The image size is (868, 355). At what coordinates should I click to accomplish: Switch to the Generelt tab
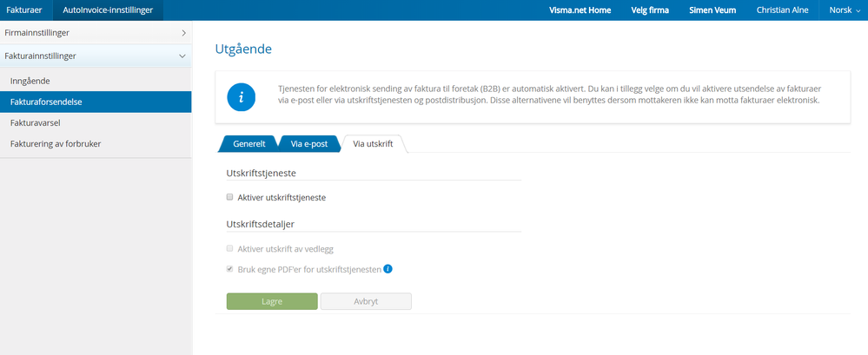coord(248,144)
